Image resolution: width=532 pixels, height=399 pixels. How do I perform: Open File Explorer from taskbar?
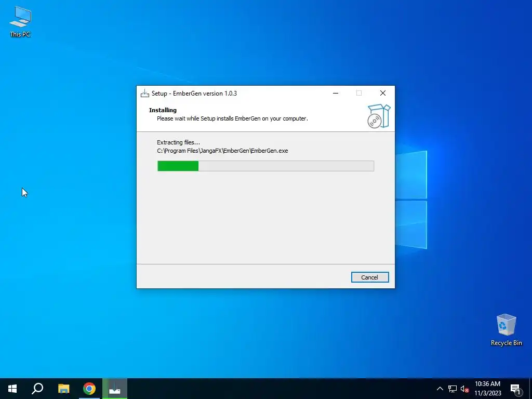pyautogui.click(x=63, y=389)
